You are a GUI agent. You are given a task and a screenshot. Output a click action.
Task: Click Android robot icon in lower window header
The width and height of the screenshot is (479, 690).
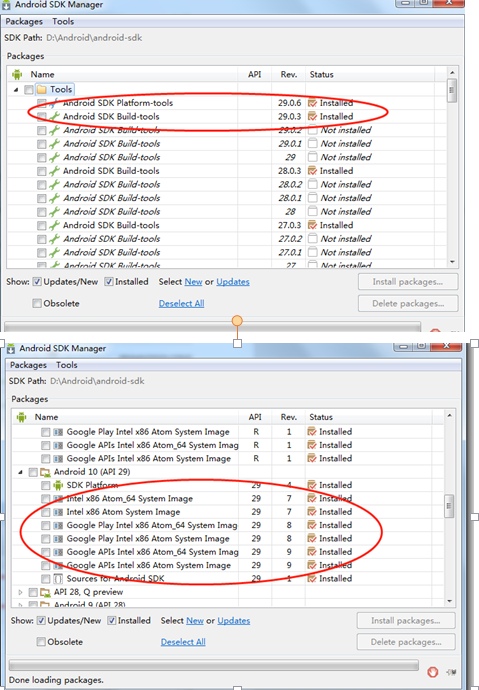(x=22, y=417)
